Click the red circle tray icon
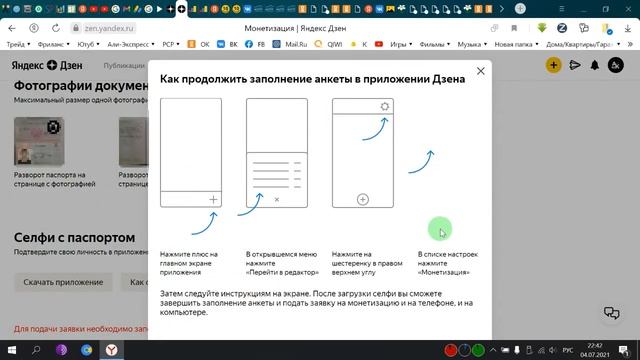Image resolution: width=640 pixels, height=360 pixels. point(451,350)
